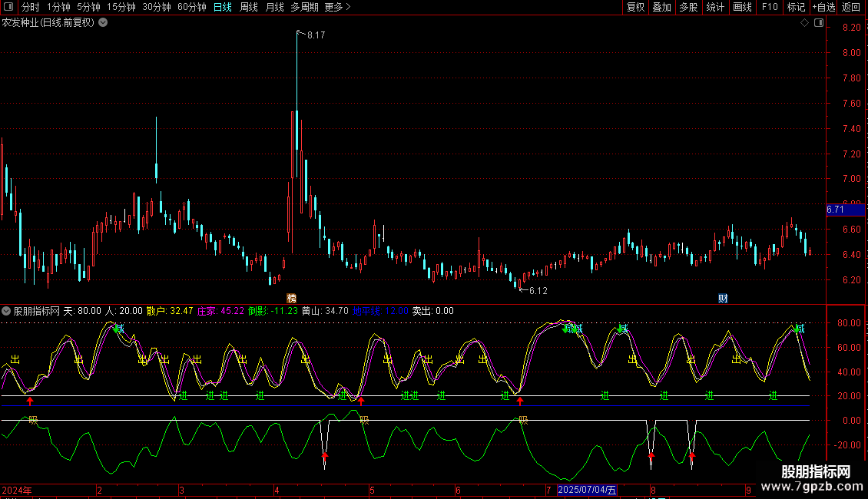Click the 7.60 label on the price axis
868x499 pixels.
point(851,104)
